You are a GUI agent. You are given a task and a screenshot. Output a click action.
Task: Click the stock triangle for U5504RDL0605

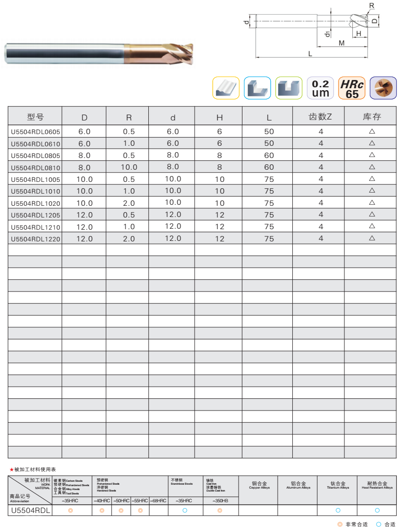(372, 131)
